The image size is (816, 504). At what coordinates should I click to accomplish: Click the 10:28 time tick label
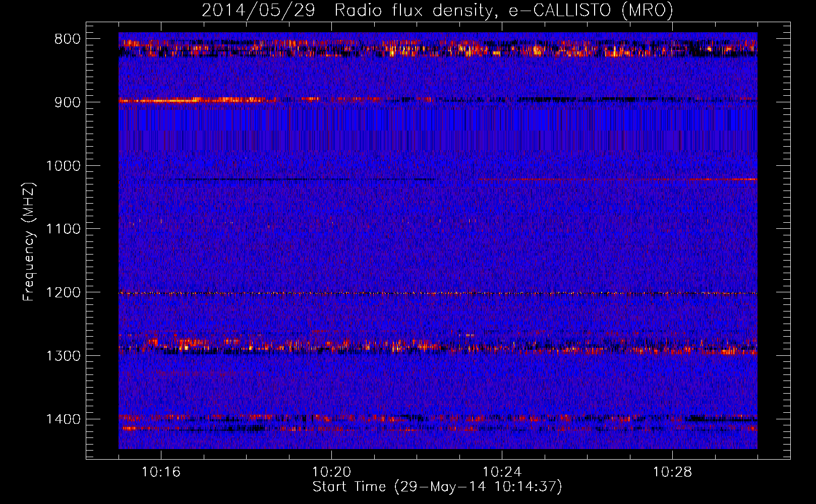point(672,472)
